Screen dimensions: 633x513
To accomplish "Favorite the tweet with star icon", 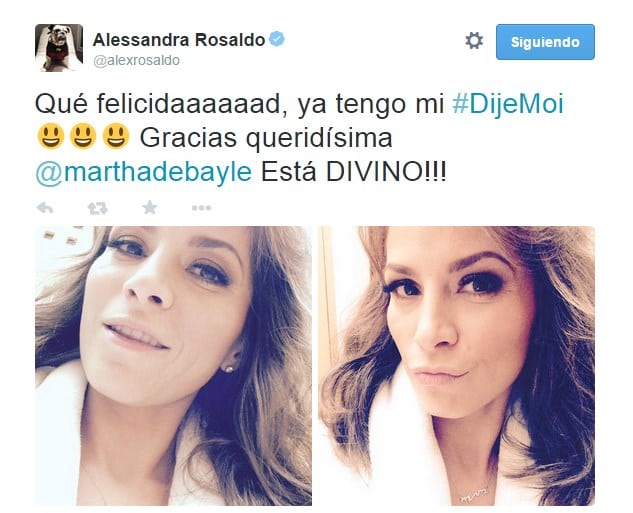I will 150,207.
